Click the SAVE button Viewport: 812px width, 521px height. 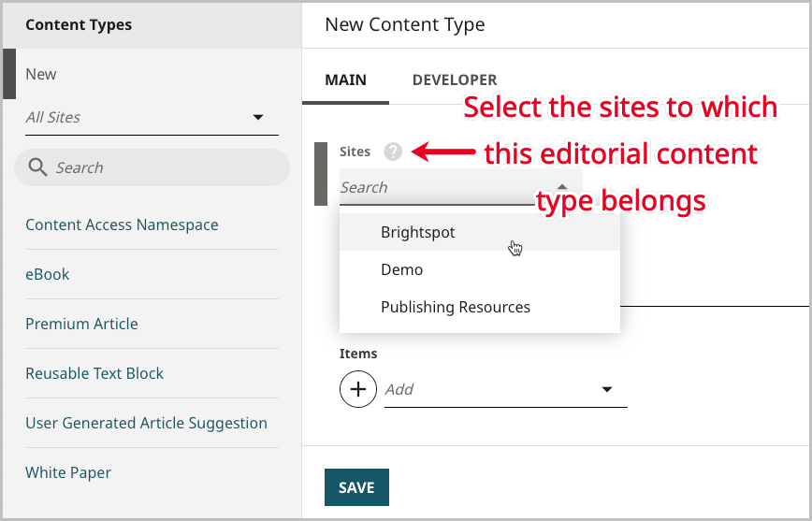click(356, 486)
